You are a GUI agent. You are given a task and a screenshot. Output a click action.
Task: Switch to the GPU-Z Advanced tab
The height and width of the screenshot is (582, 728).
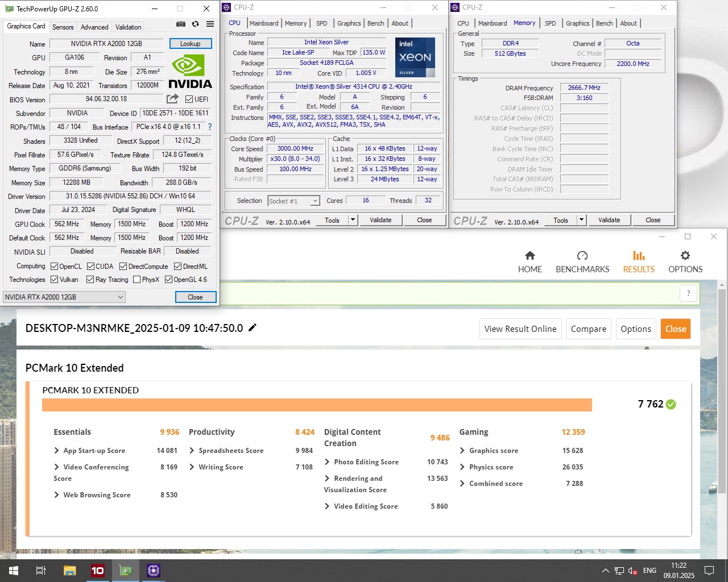click(x=94, y=27)
